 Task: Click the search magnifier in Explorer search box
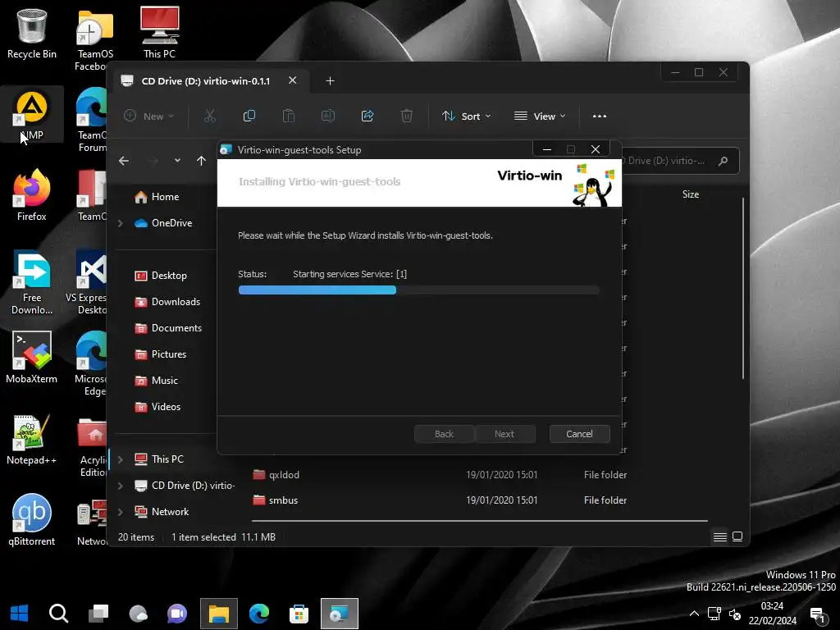(x=723, y=161)
